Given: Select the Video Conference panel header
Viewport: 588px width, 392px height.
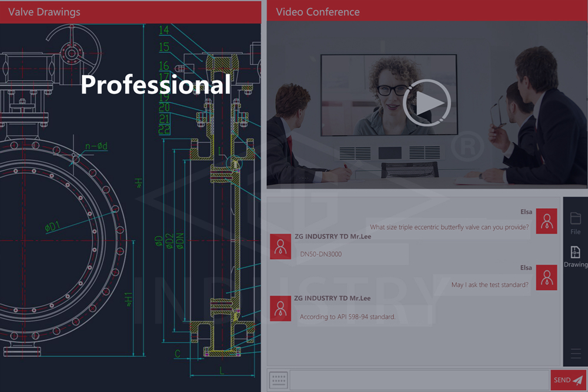Looking at the screenshot, I should coord(426,12).
